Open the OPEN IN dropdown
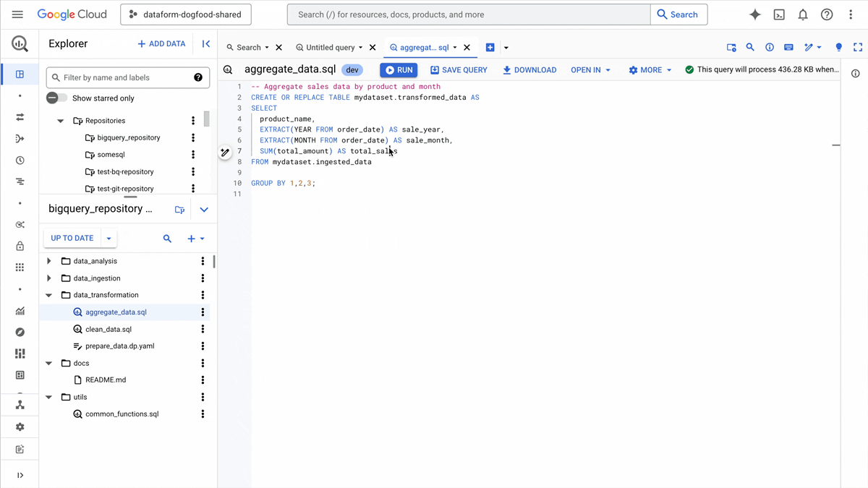Image resolution: width=868 pixels, height=488 pixels. pos(590,70)
